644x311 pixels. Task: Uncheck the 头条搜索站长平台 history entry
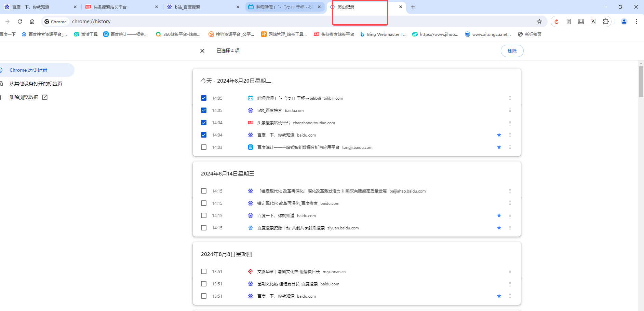point(204,123)
